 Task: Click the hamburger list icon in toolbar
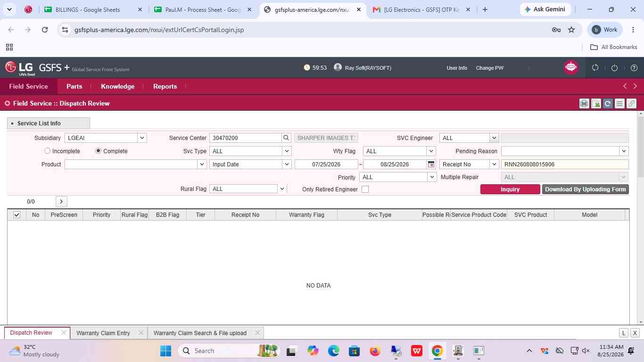pos(619,104)
